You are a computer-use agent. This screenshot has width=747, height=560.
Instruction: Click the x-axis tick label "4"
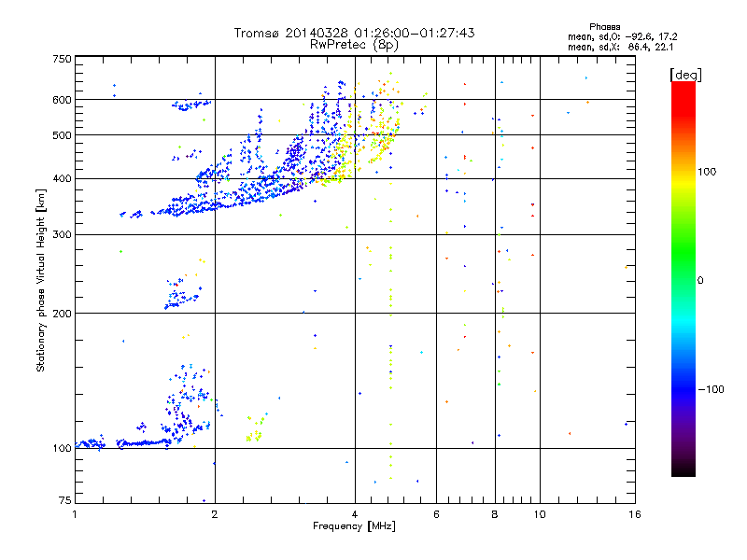click(x=355, y=514)
